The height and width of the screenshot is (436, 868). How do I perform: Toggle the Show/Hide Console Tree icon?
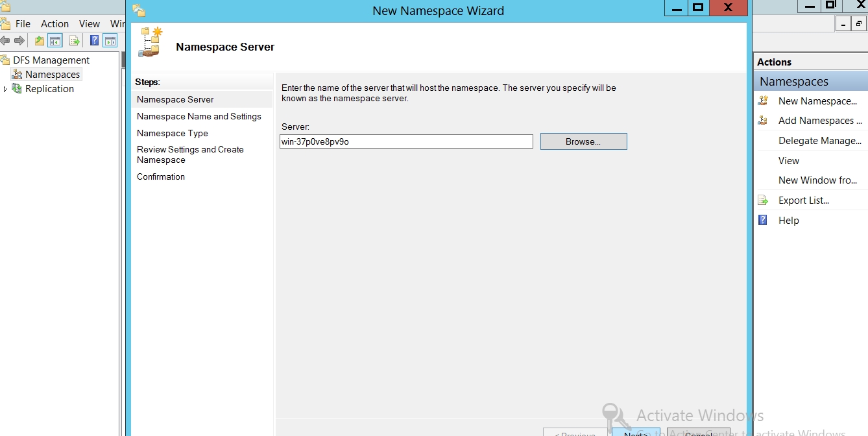pos(56,41)
